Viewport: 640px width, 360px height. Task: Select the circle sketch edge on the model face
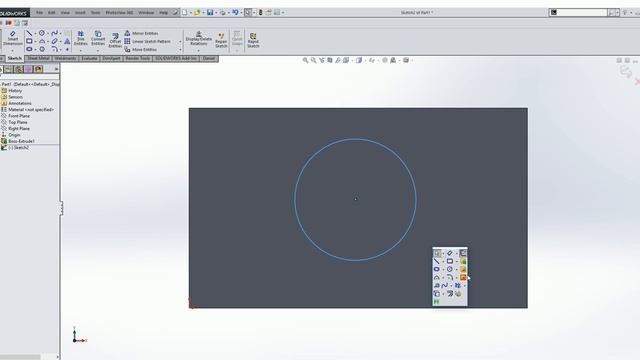[356, 139]
